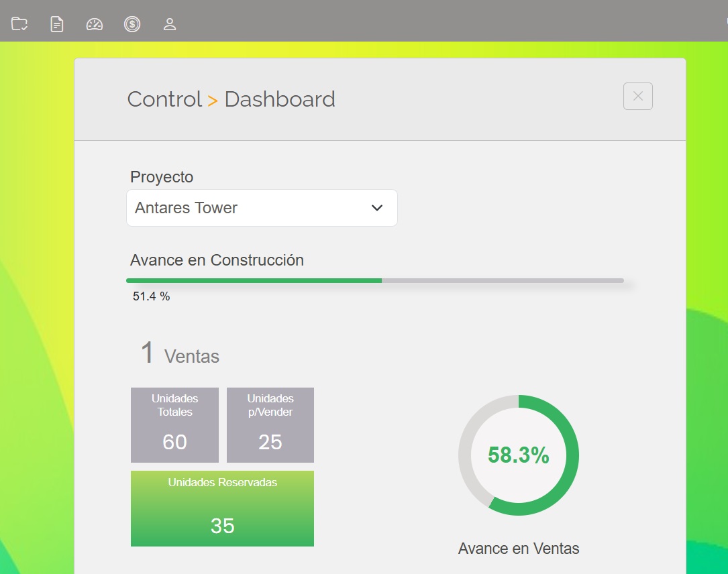Image resolution: width=728 pixels, height=574 pixels.
Task: Click the chevron arrow in Proyecto selector
Action: [377, 208]
